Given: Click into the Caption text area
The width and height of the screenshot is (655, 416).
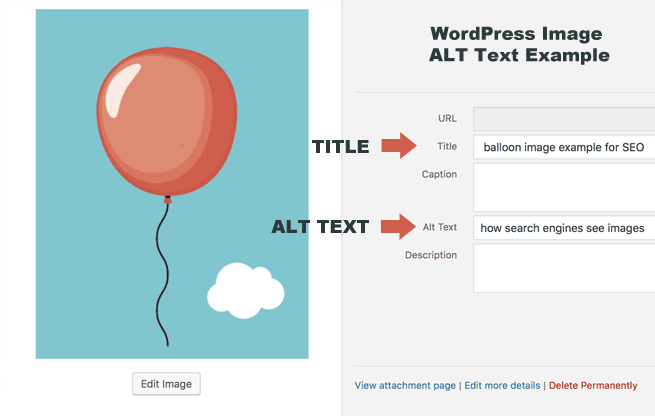Looking at the screenshot, I should [x=564, y=188].
